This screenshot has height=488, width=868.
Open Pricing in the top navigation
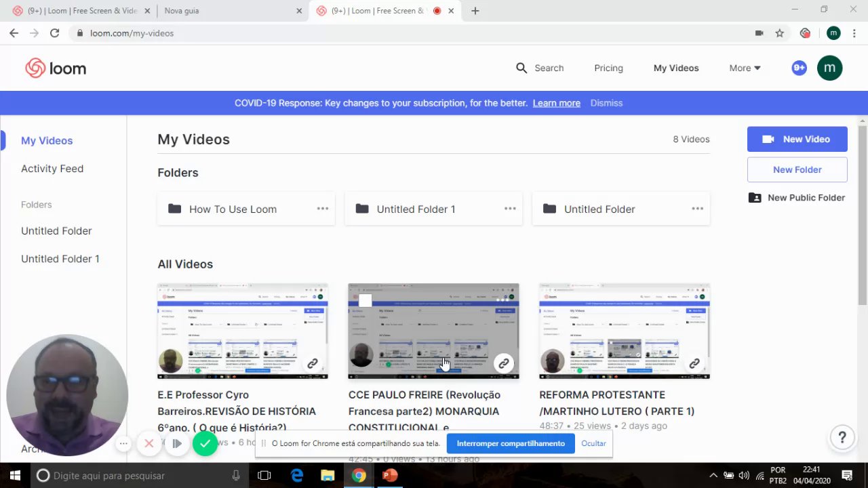click(608, 68)
